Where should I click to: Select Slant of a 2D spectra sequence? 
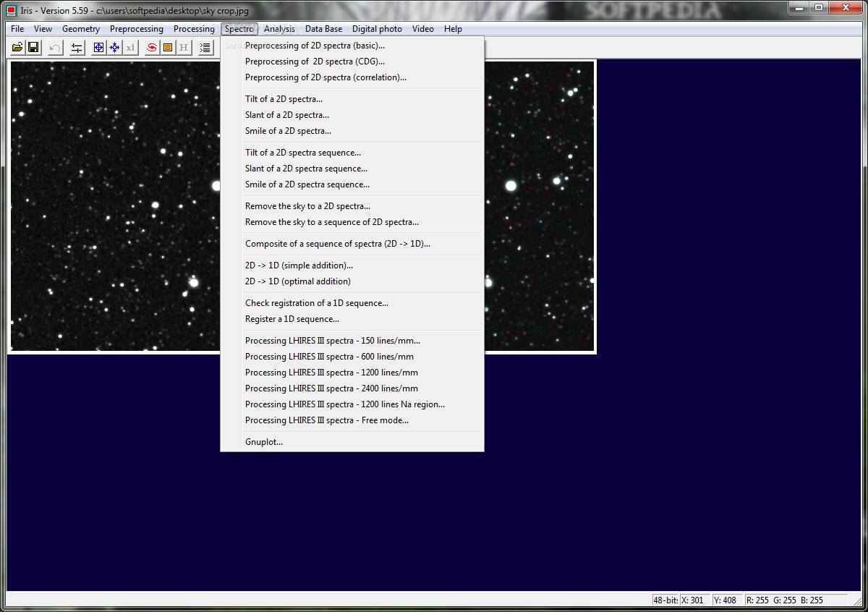pos(352,169)
